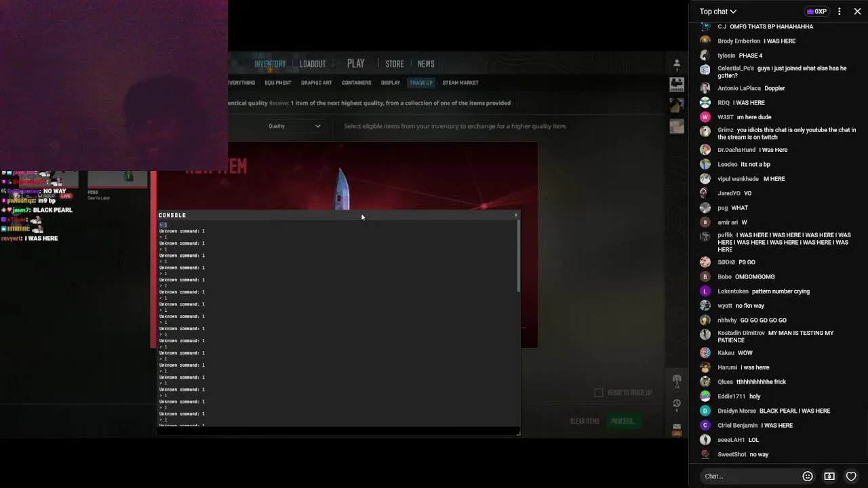Screen dimensions: 868x488
Task: Click Dr.DachsHund's avatar
Action: (705, 150)
